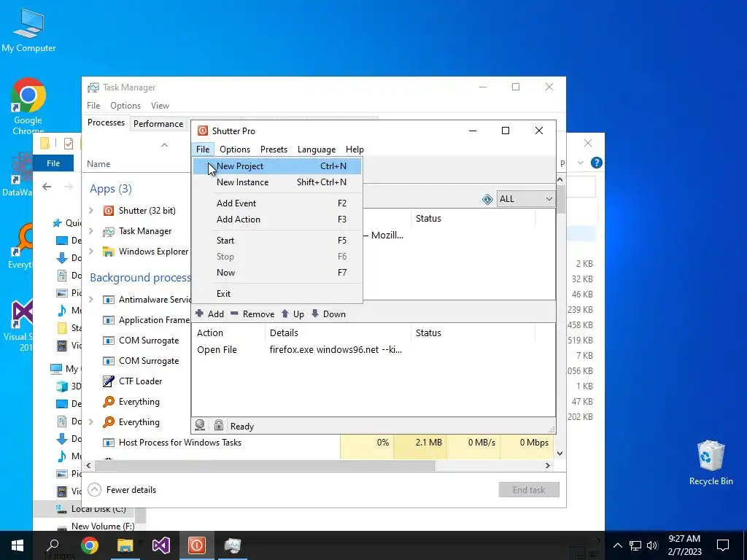The width and height of the screenshot is (747, 560).
Task: Open Google Chrome desktop shortcut
Action: (x=28, y=106)
